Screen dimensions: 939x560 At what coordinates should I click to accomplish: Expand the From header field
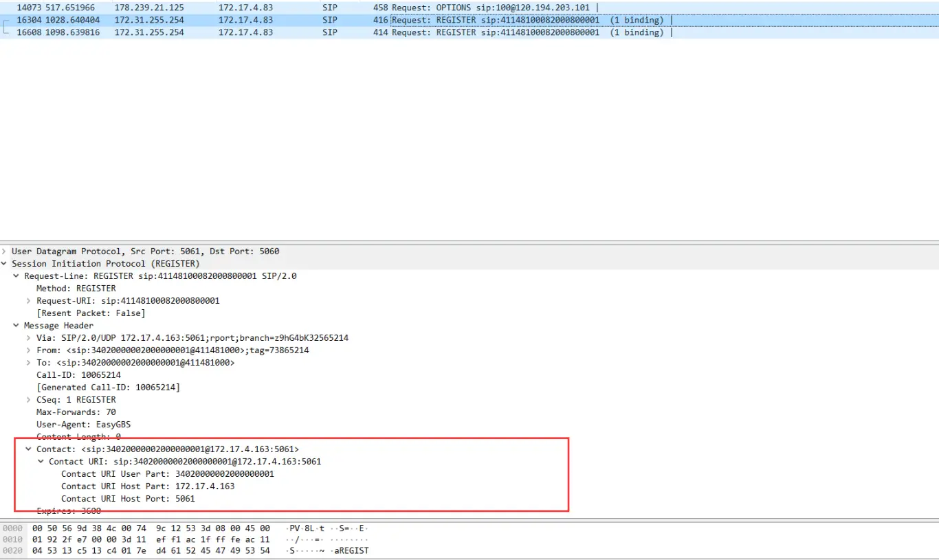pyautogui.click(x=29, y=350)
